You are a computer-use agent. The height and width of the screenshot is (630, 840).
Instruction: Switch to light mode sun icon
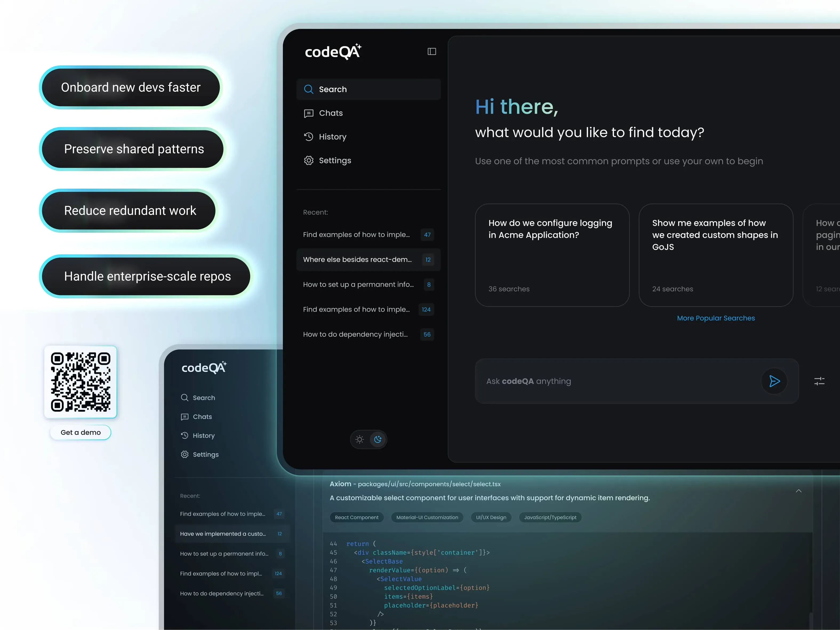(x=359, y=439)
